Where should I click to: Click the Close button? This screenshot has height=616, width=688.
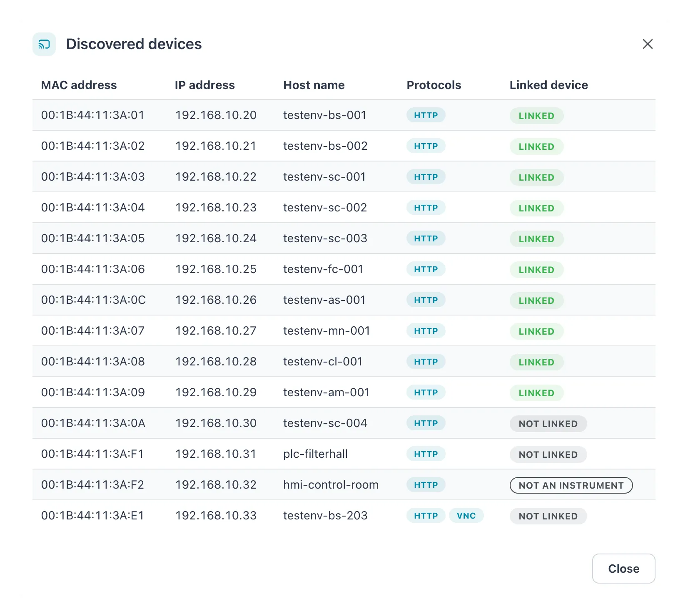pos(623,569)
